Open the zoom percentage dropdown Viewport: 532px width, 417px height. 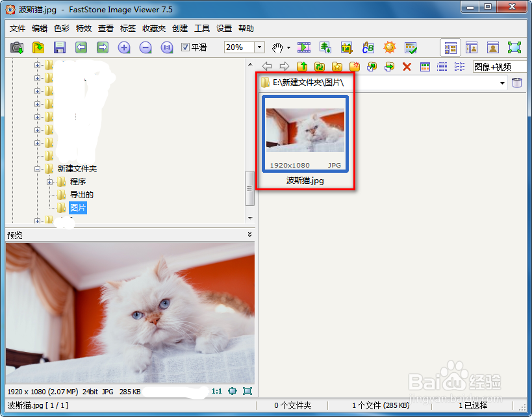(x=259, y=47)
